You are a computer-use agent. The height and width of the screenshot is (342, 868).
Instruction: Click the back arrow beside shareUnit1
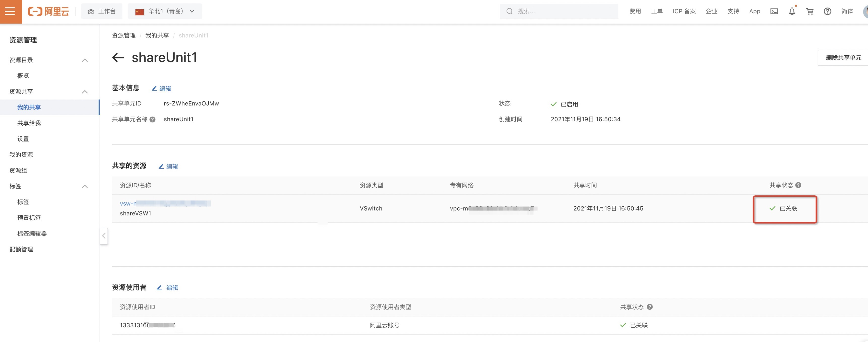[118, 58]
